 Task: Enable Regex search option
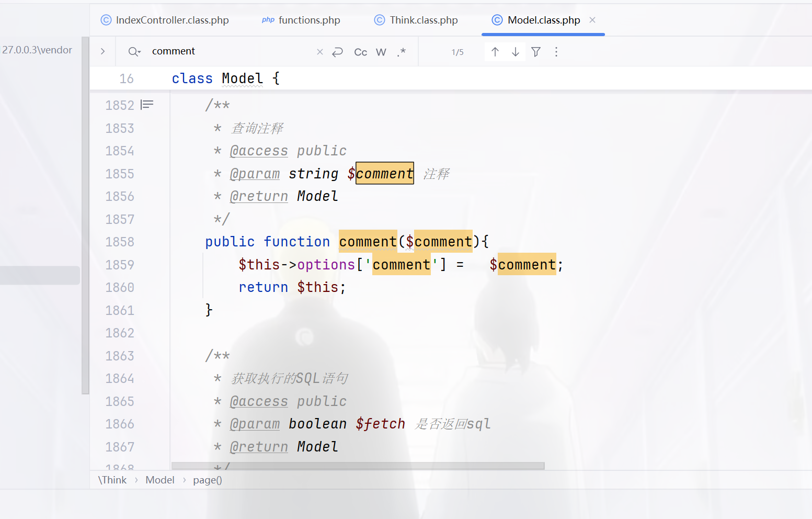point(401,52)
